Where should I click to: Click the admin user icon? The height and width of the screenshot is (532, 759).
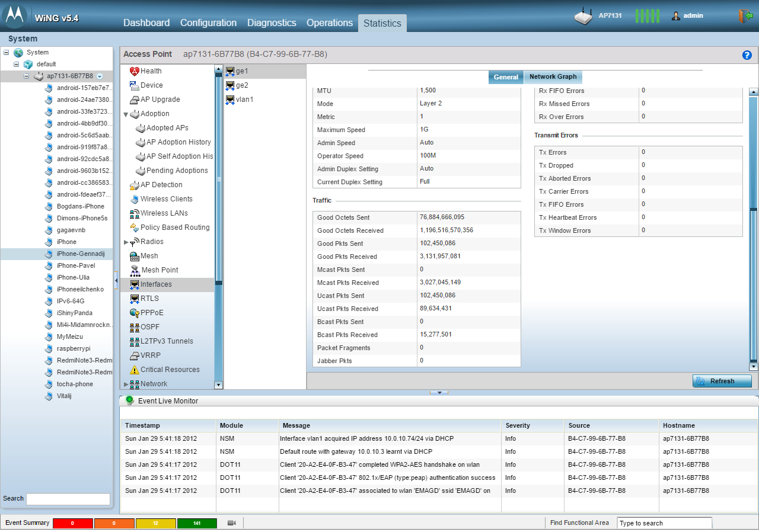(676, 16)
